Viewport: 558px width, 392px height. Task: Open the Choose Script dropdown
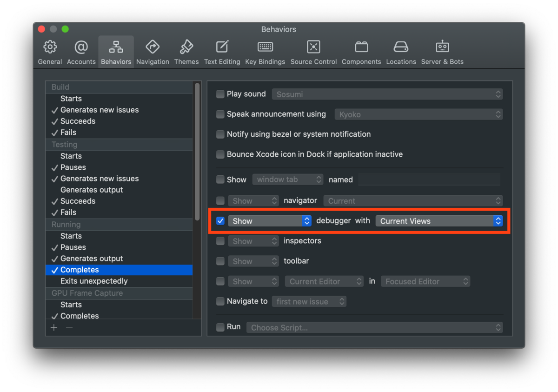(x=375, y=327)
